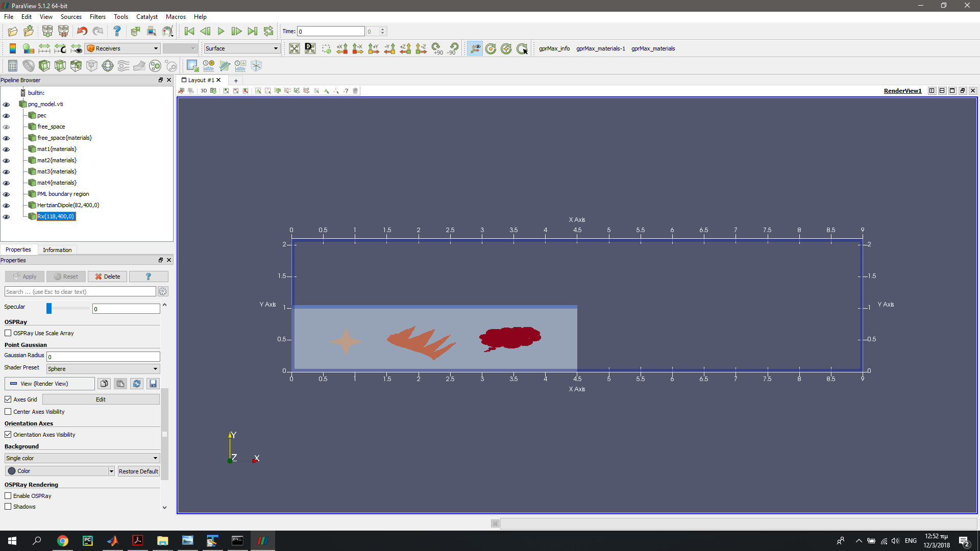The height and width of the screenshot is (551, 980).
Task: Enable OSPRay checkbox
Action: pos(8,496)
